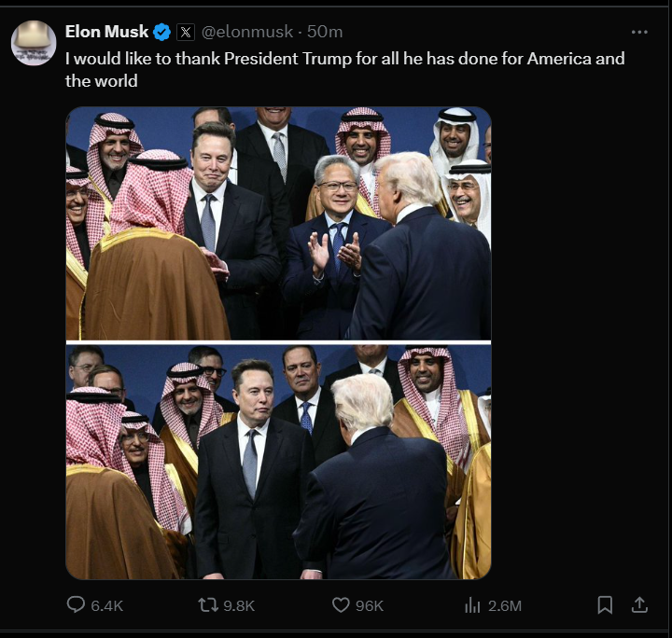
Task: Like the tweet with the heart icon
Action: click(x=341, y=605)
